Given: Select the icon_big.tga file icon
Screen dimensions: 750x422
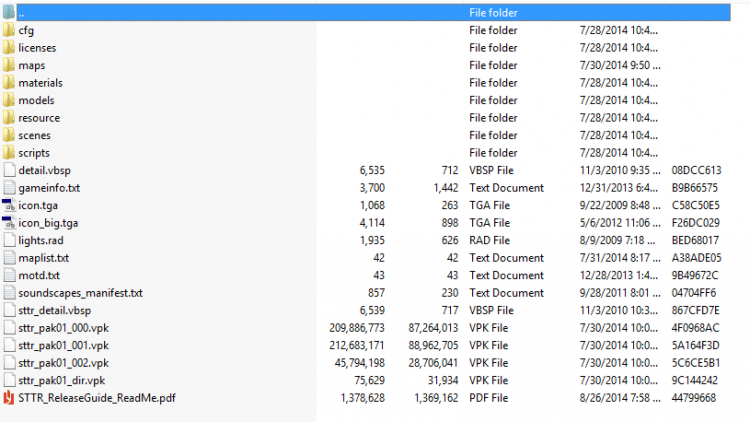Looking at the screenshot, I should 9,223.
